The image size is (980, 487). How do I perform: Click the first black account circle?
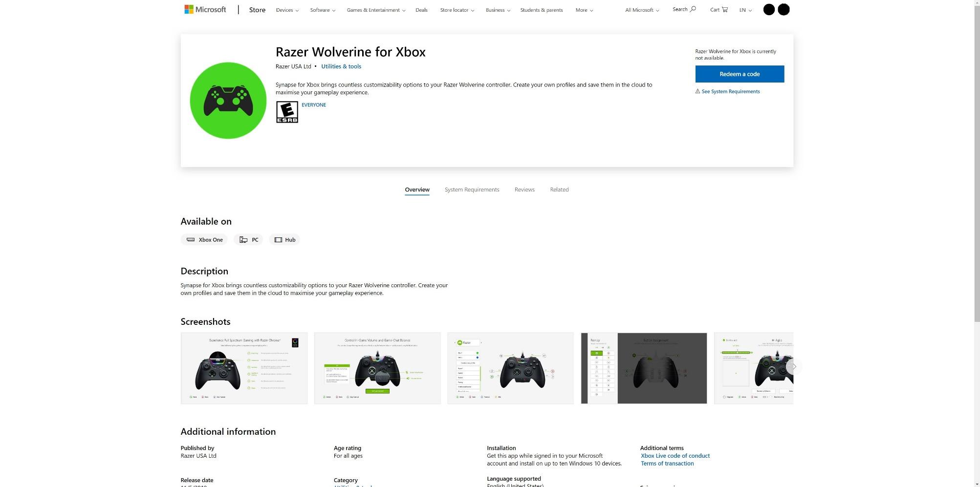pyautogui.click(x=769, y=9)
